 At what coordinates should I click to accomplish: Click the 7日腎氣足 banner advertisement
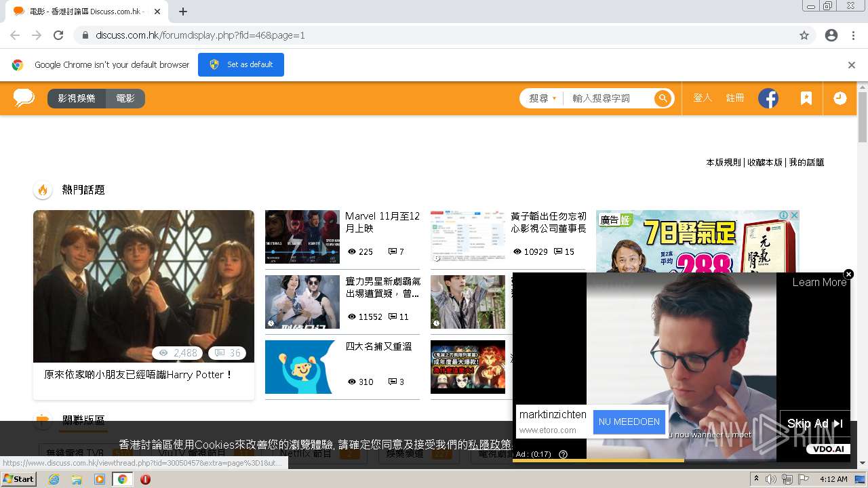[x=698, y=241]
